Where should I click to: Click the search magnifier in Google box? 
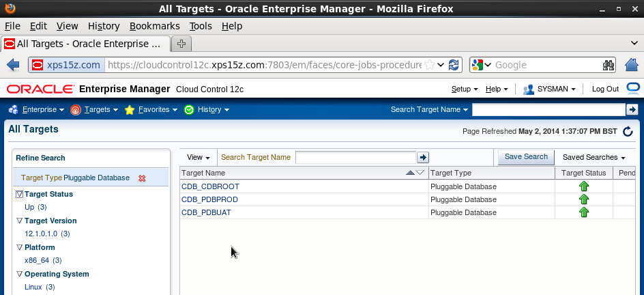pos(609,65)
